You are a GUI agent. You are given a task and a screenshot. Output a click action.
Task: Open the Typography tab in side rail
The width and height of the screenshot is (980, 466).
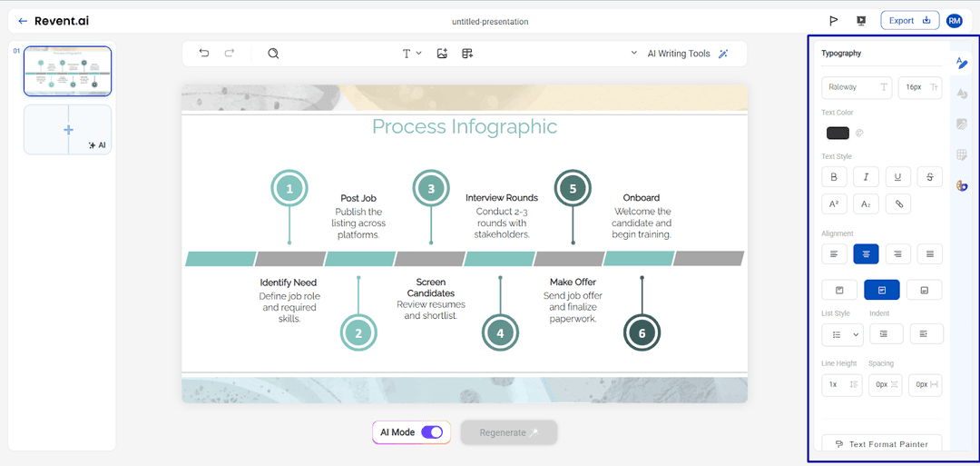coord(962,63)
